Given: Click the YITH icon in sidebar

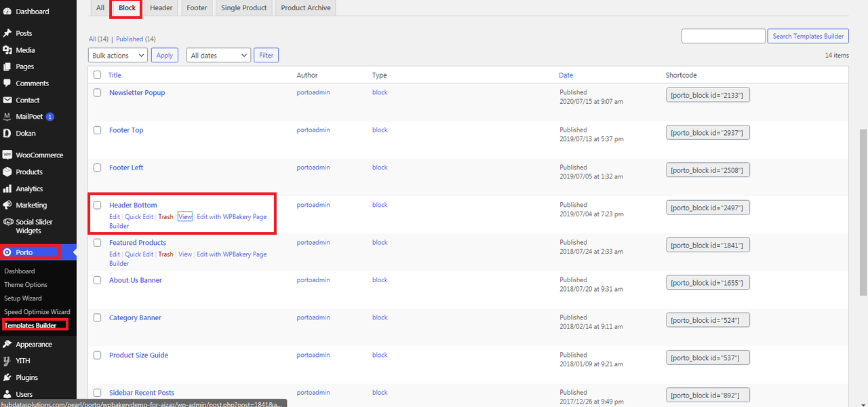Looking at the screenshot, I should (7, 361).
